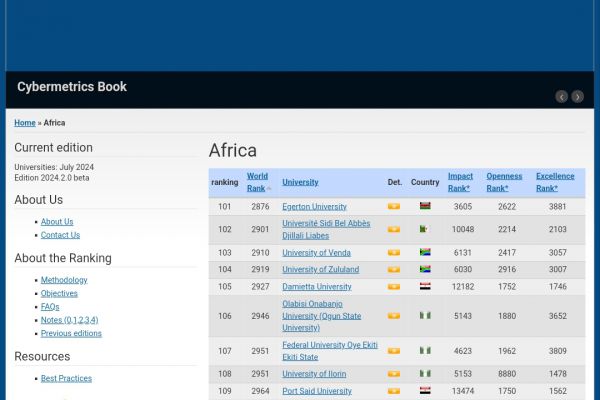Go to Home in the breadcrumb
Image resolution: width=600 pixels, height=400 pixels.
point(24,123)
